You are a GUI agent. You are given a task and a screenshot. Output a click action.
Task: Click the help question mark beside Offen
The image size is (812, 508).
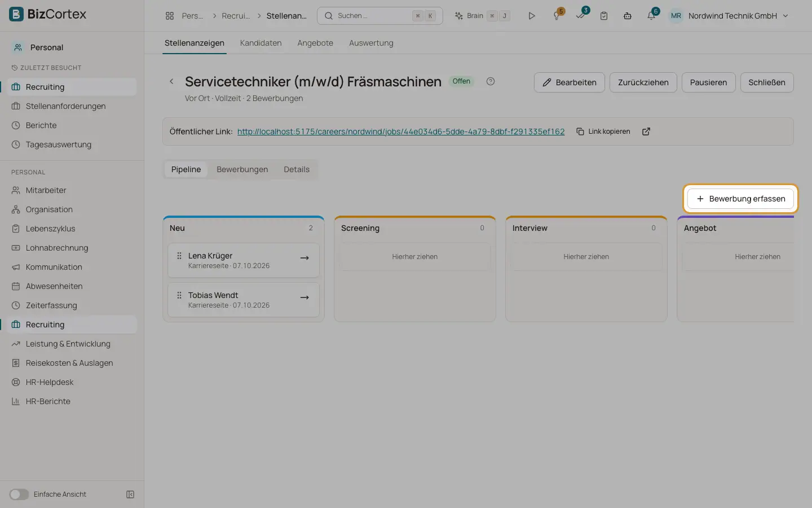coord(491,81)
